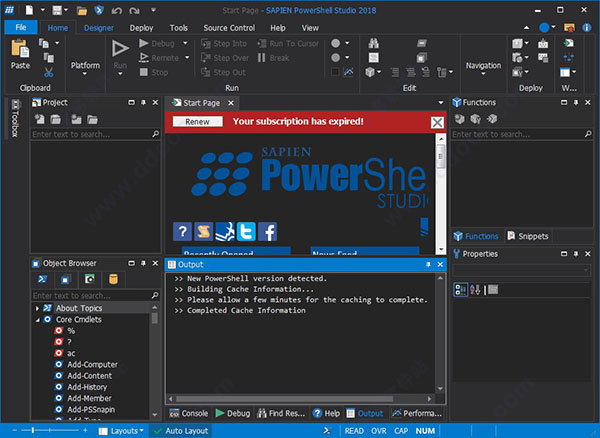Screen dimensions: 600x438
Task: Click the info icon in ribbon top right
Action: tap(587, 28)
